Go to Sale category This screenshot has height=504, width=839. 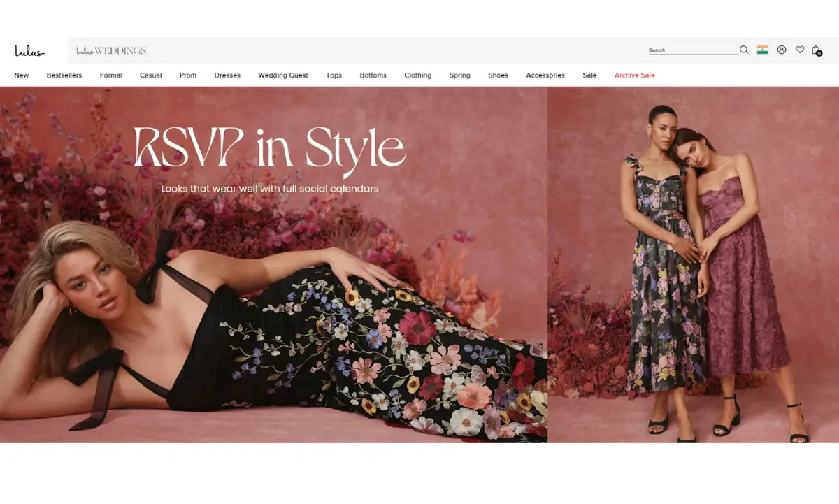coord(589,75)
